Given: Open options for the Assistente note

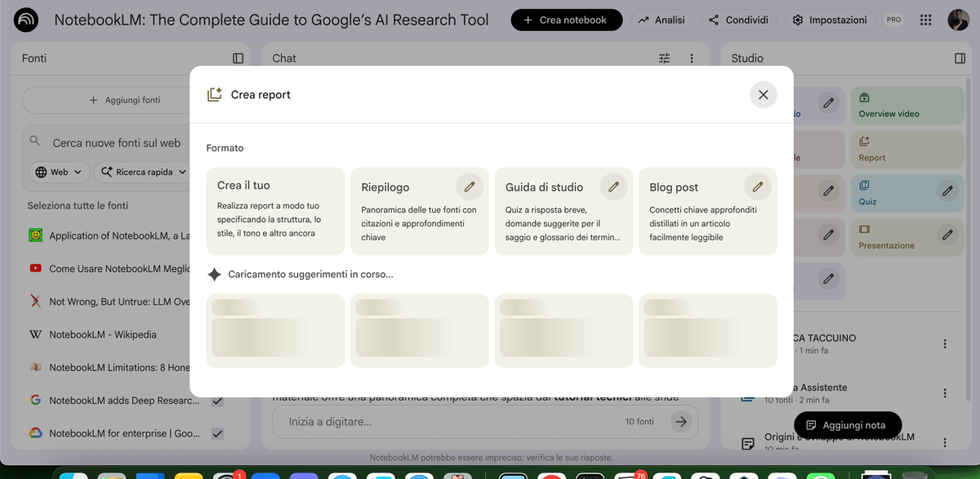Looking at the screenshot, I should pyautogui.click(x=945, y=393).
